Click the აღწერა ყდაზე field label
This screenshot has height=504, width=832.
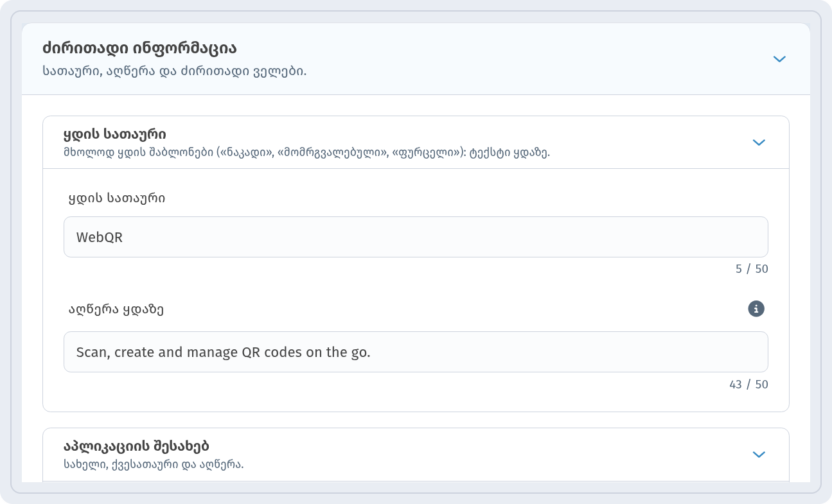(116, 309)
